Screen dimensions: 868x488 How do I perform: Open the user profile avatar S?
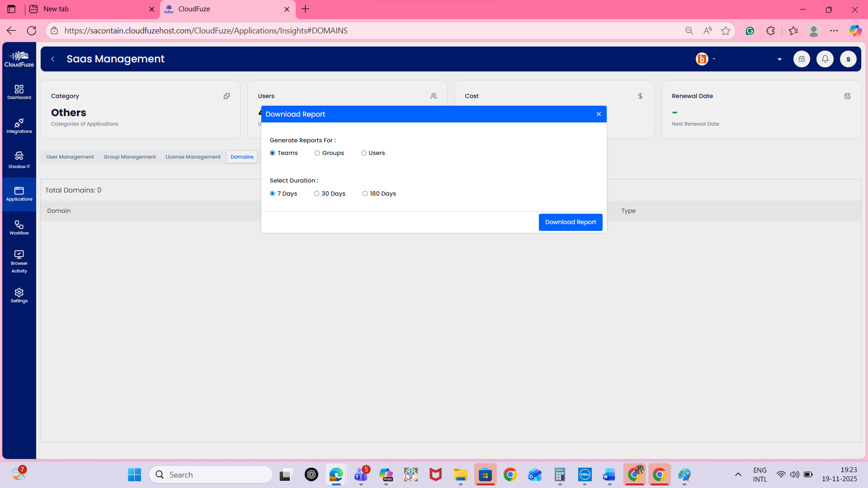click(848, 59)
